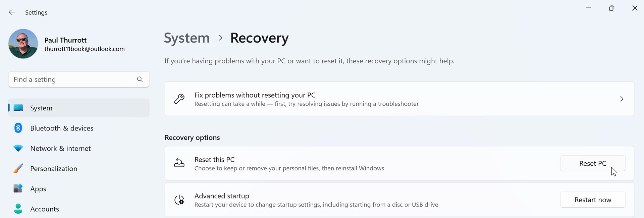Open Paul Thurrott profile picture
The height and width of the screenshot is (218, 644).
point(23,44)
